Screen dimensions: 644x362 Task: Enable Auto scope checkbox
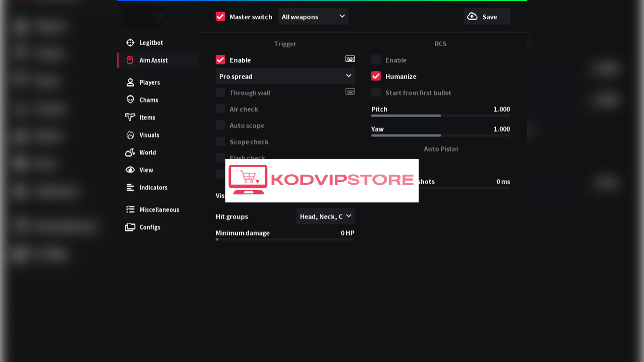coord(220,125)
